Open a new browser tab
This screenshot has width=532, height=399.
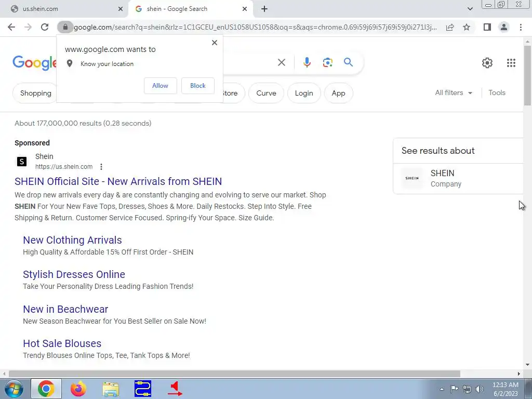(264, 9)
